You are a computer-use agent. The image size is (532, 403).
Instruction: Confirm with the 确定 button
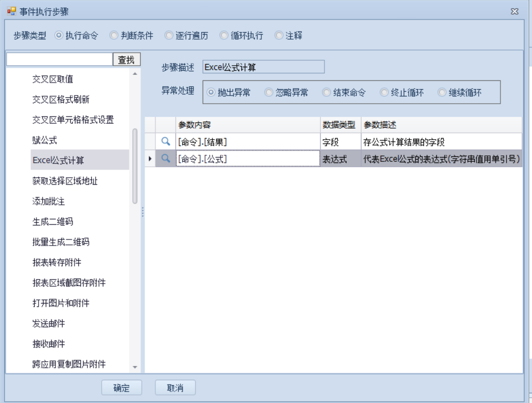[122, 388]
